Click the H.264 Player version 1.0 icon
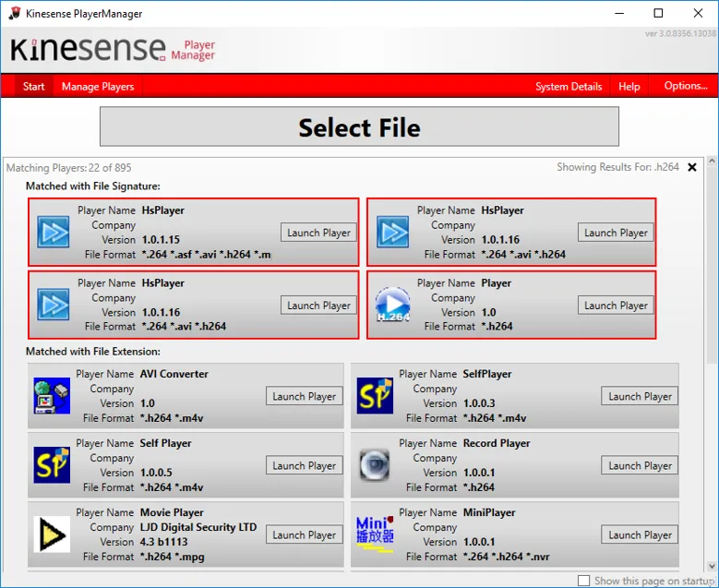 point(392,305)
